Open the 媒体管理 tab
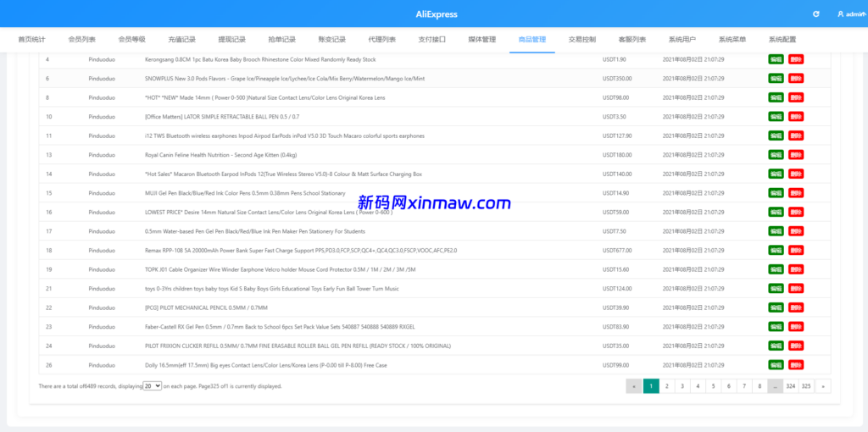Image resolution: width=868 pixels, height=432 pixels. point(482,40)
